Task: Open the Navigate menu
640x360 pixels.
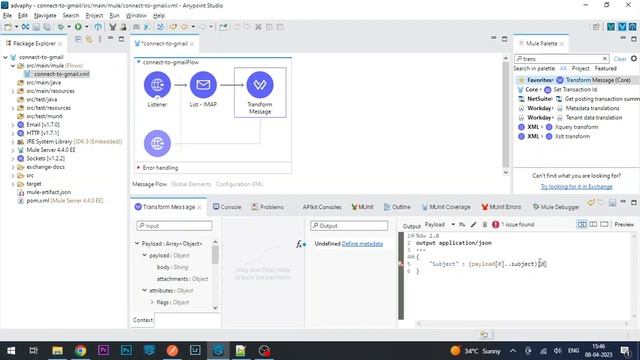Action: click(45, 16)
